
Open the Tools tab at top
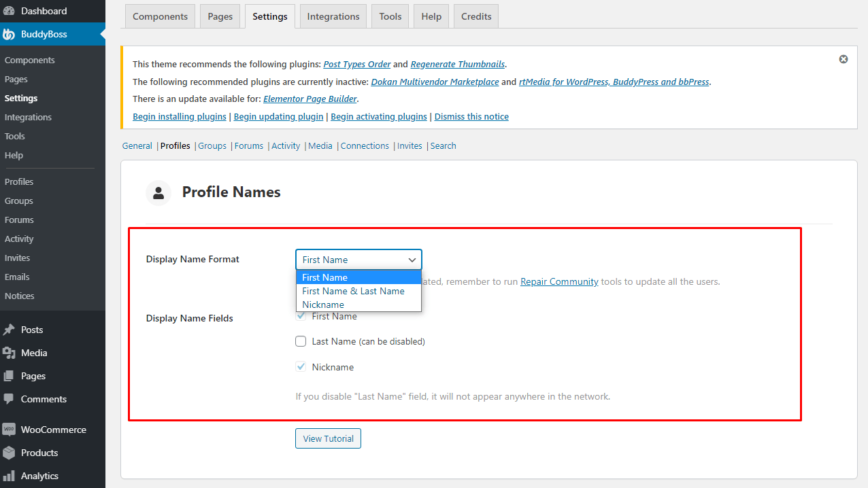pos(390,16)
